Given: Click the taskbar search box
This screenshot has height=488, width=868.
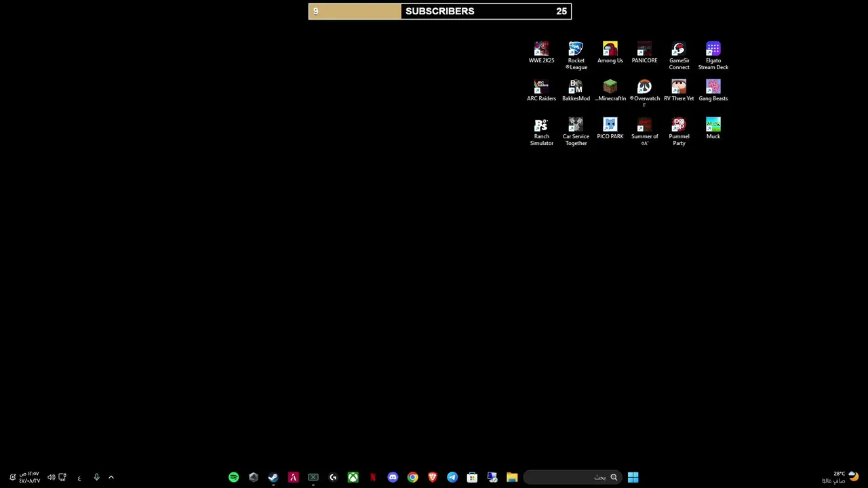Looking at the screenshot, I should [573, 477].
